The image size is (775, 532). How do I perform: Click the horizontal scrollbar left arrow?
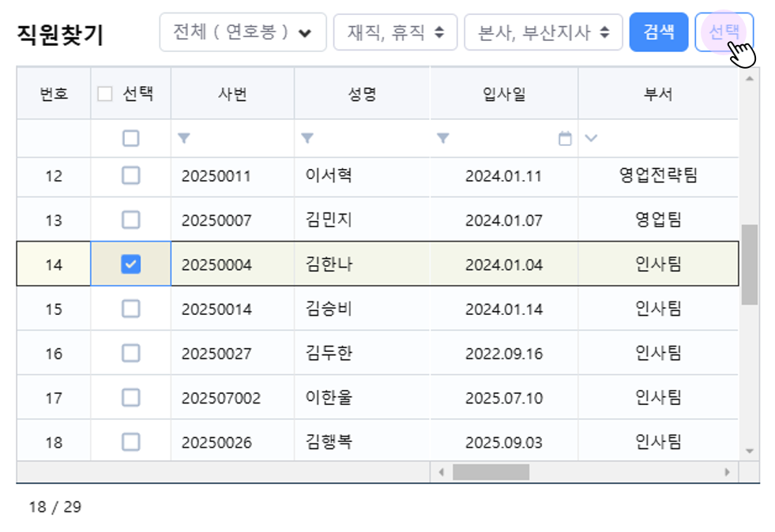[442, 472]
